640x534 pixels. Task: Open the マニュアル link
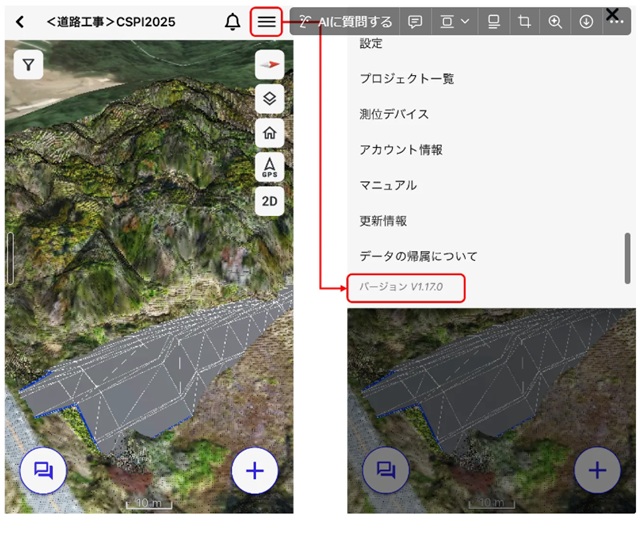[x=388, y=185]
